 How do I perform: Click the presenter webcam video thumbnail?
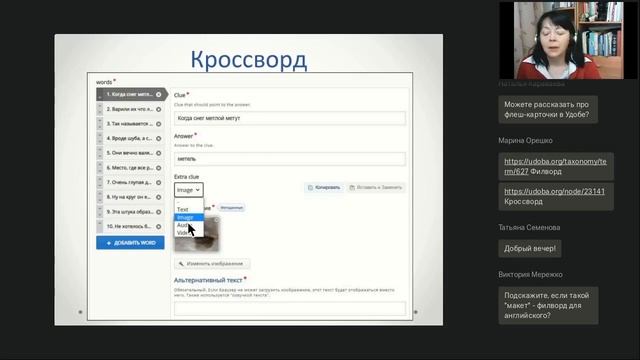click(567, 40)
